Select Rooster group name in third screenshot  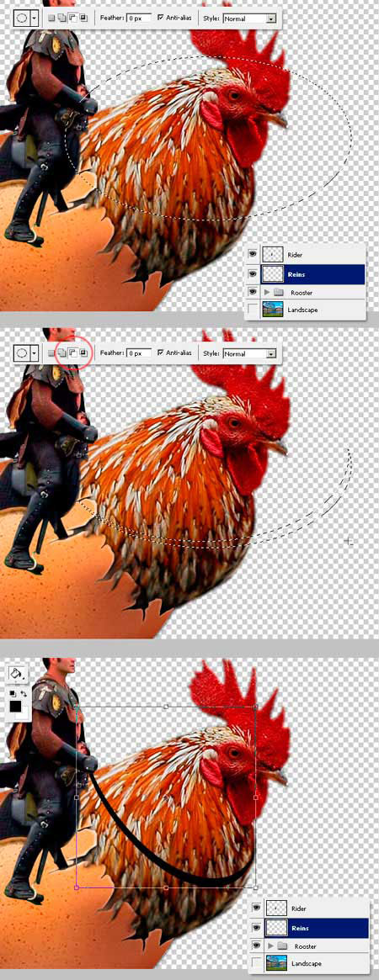click(x=305, y=947)
